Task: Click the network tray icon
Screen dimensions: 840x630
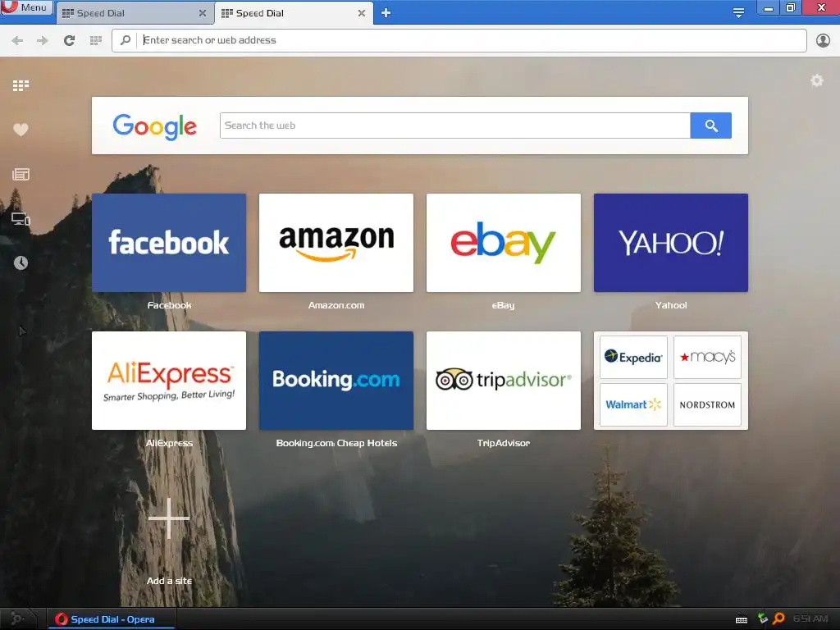Action: 762,619
